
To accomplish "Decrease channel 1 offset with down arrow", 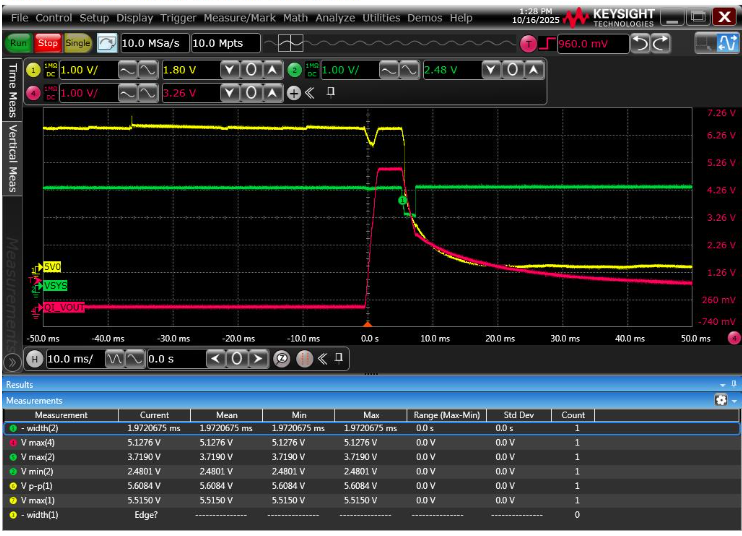I will coord(230,70).
